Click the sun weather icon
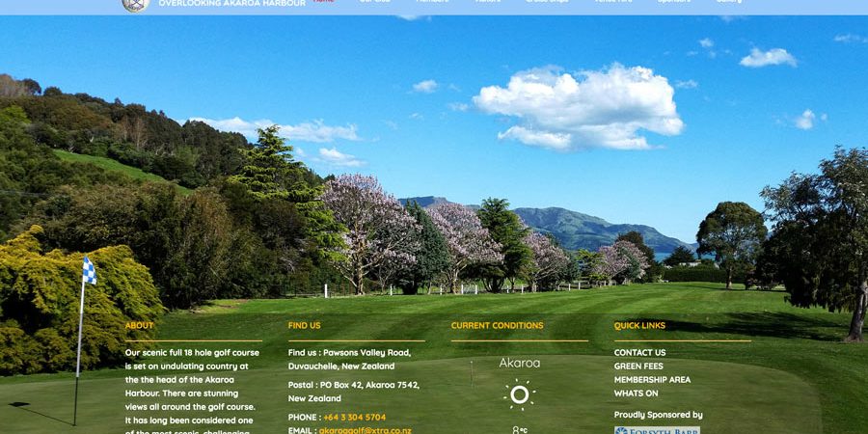Image resolution: width=868 pixels, height=434 pixels. pyautogui.click(x=519, y=394)
